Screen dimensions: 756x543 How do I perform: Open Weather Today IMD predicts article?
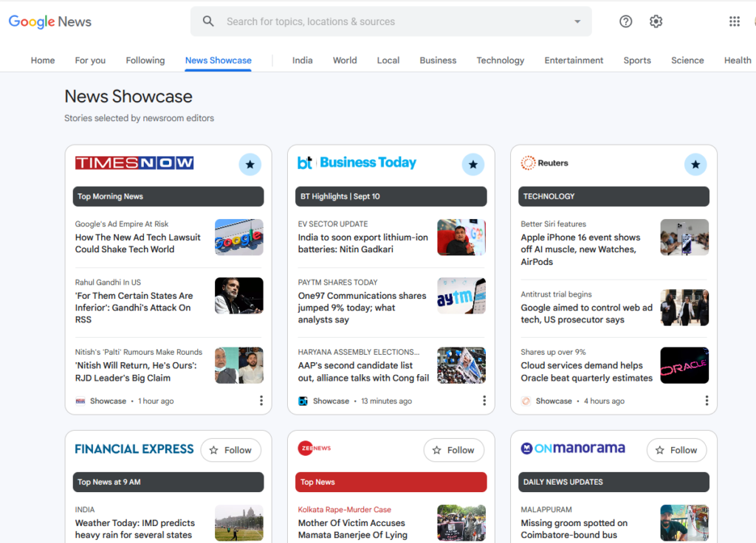pos(135,528)
